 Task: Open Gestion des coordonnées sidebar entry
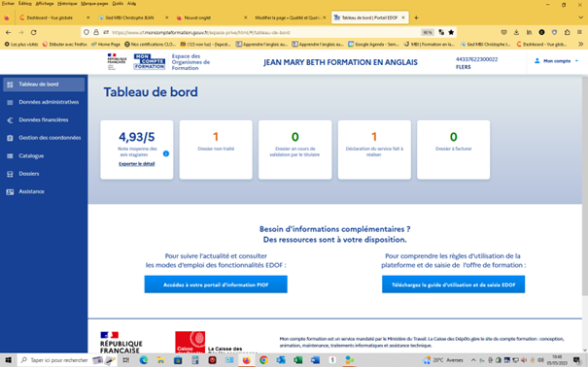[x=50, y=138]
